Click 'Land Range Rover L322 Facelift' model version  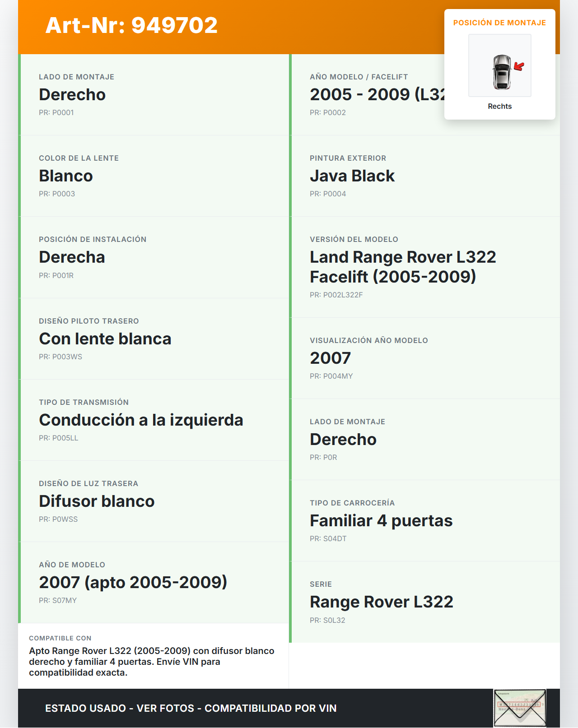click(402, 267)
